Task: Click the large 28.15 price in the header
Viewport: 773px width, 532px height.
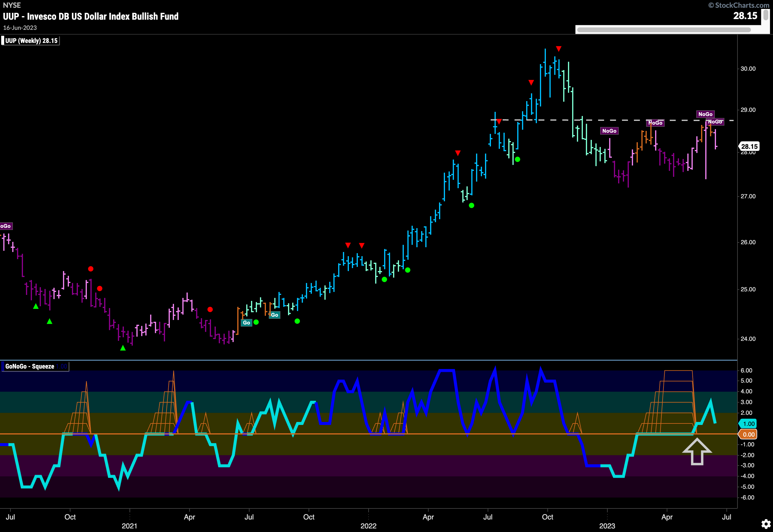Action: pos(745,16)
